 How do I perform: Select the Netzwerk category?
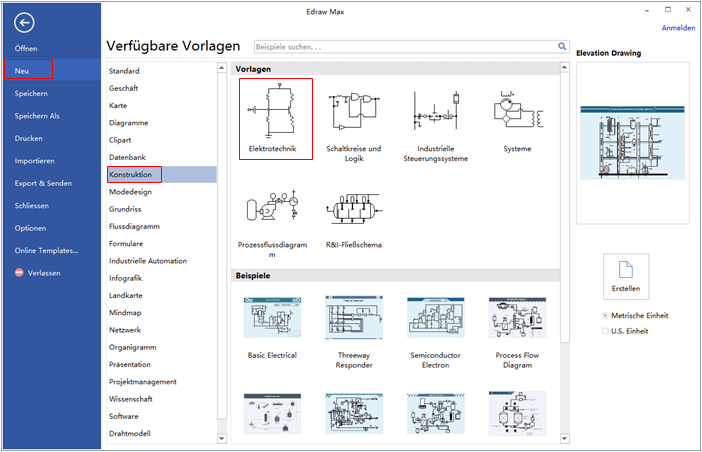pyautogui.click(x=125, y=330)
